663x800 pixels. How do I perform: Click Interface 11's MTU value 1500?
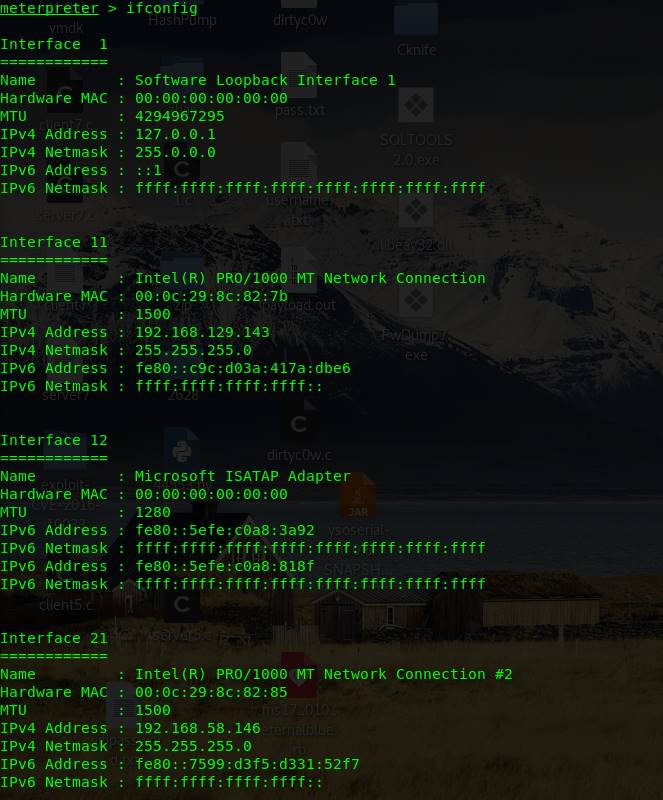tap(153, 314)
